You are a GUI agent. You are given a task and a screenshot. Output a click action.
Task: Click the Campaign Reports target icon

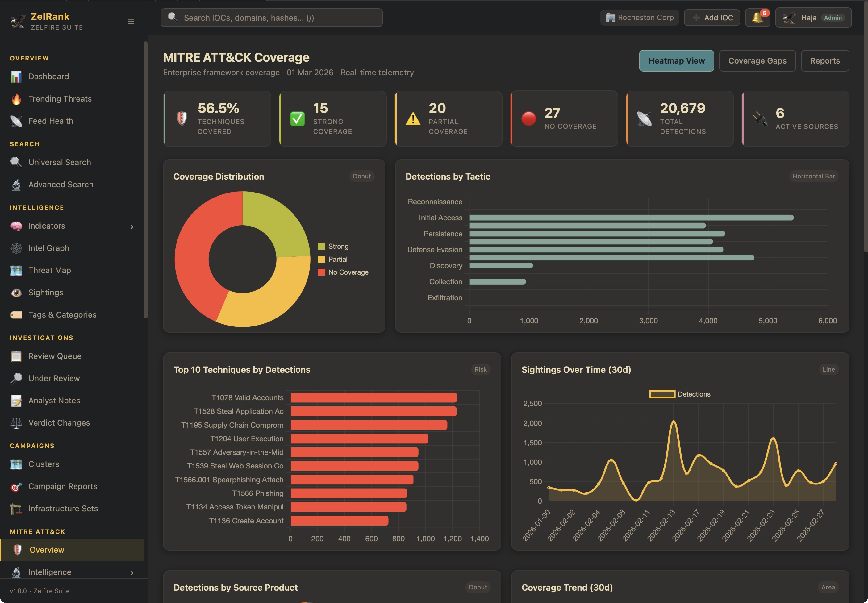[x=16, y=487]
